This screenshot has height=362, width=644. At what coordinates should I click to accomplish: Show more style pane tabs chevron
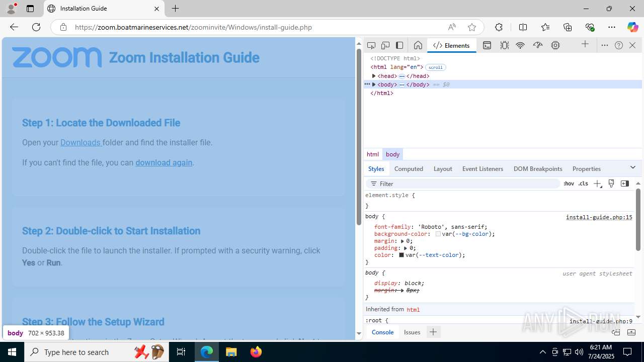click(633, 167)
